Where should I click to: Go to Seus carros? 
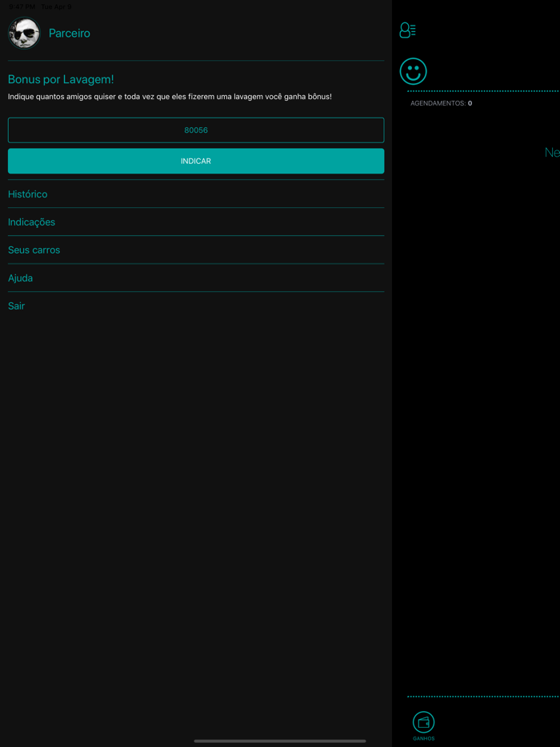[x=34, y=250]
